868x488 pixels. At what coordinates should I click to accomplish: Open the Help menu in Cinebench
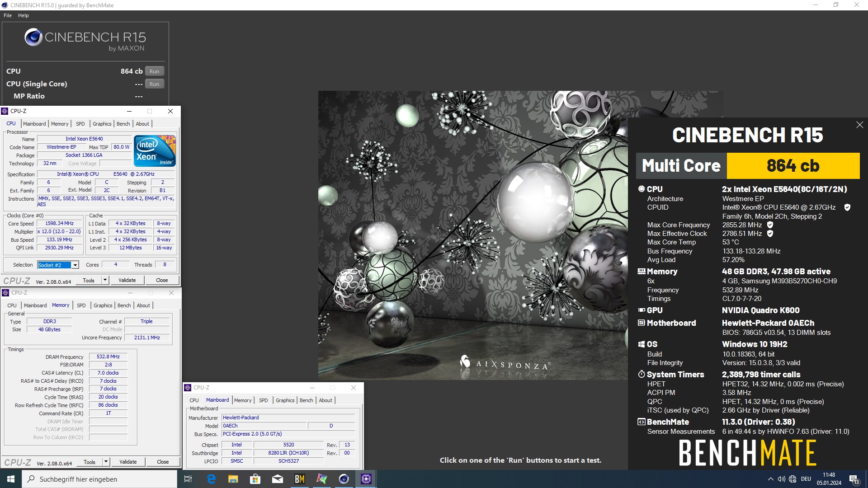[x=24, y=15]
